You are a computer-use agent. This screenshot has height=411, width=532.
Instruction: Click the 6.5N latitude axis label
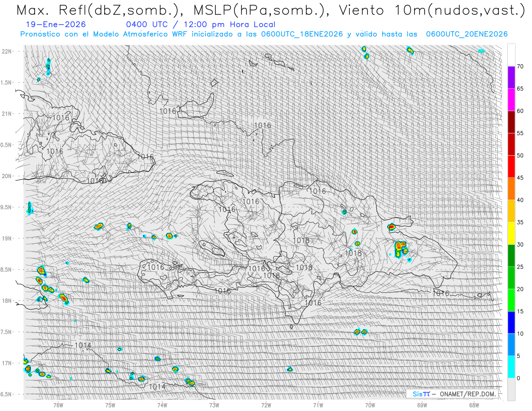(7, 394)
